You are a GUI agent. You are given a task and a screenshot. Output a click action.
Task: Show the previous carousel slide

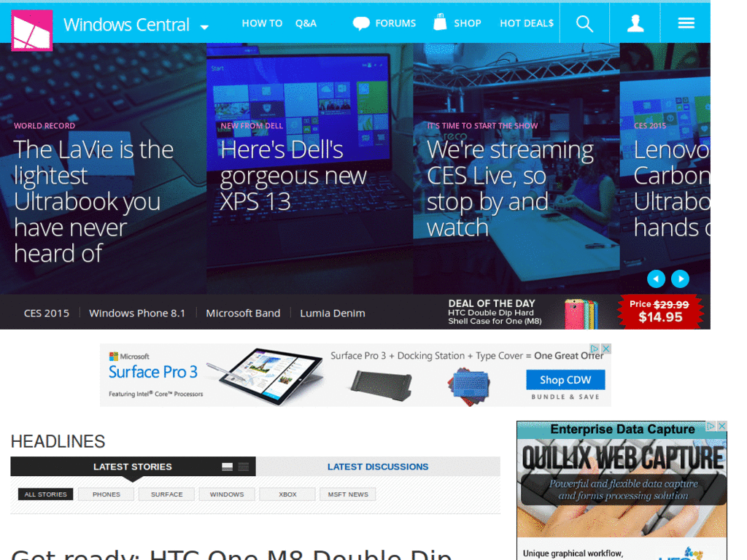click(x=656, y=279)
